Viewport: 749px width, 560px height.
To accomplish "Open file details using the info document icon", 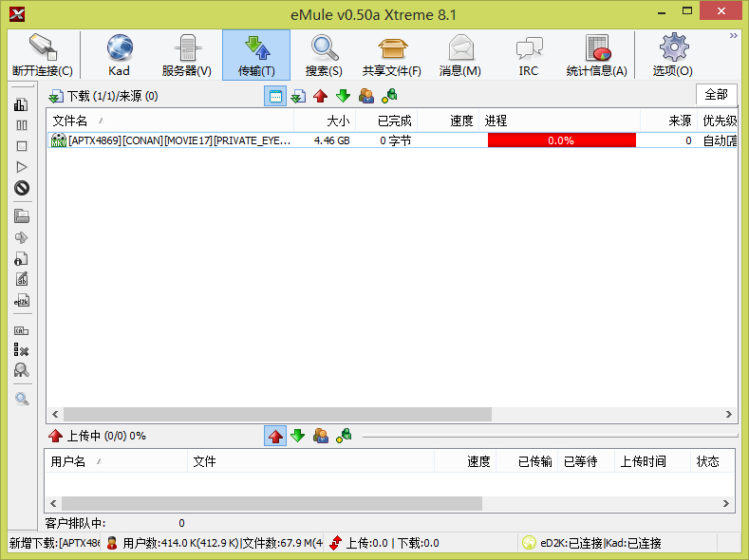I will point(22,258).
